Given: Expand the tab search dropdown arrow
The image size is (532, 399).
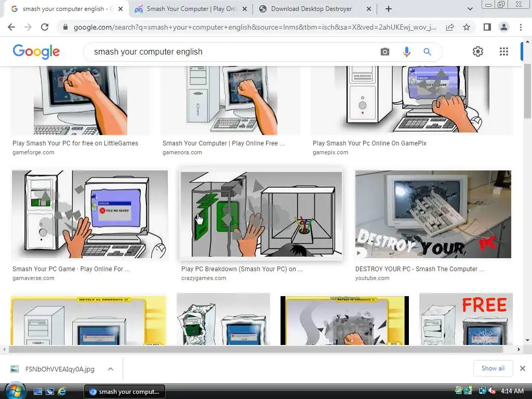Looking at the screenshot, I should [x=470, y=9].
